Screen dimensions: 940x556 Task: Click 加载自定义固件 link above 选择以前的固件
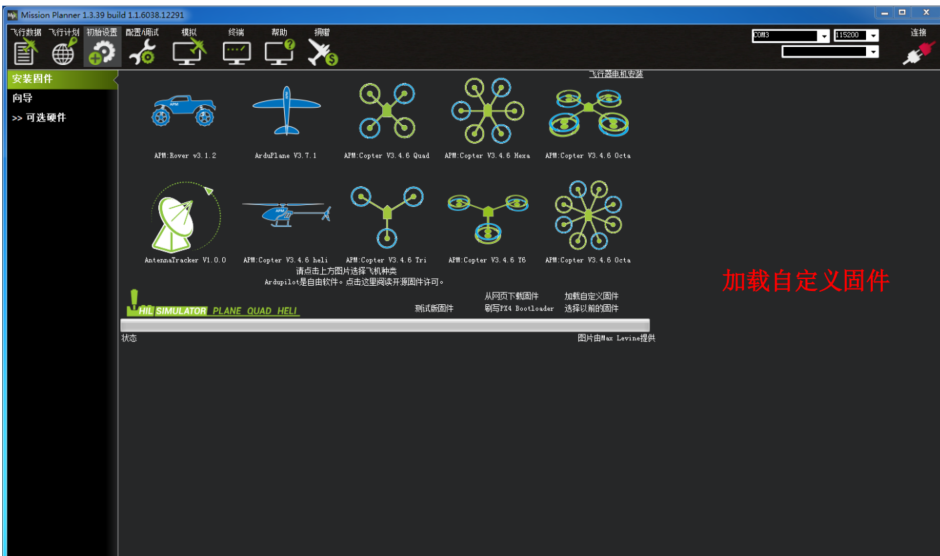pyautogui.click(x=591, y=296)
